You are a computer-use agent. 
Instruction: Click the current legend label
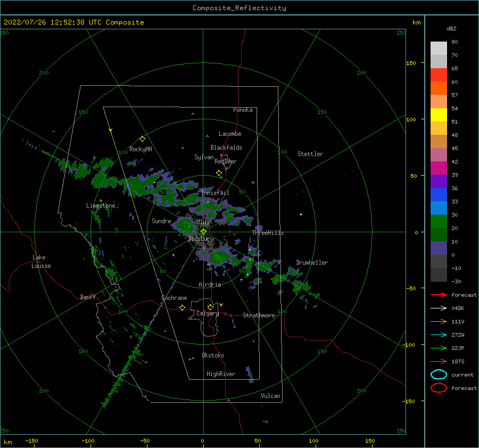click(463, 374)
